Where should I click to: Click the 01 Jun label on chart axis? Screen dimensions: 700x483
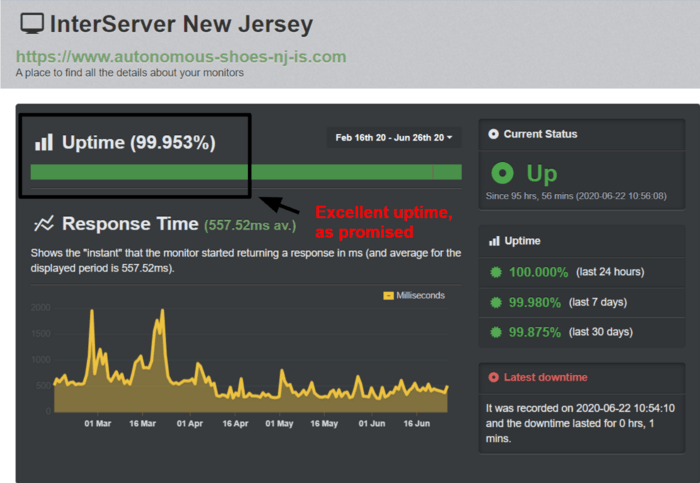(x=371, y=423)
